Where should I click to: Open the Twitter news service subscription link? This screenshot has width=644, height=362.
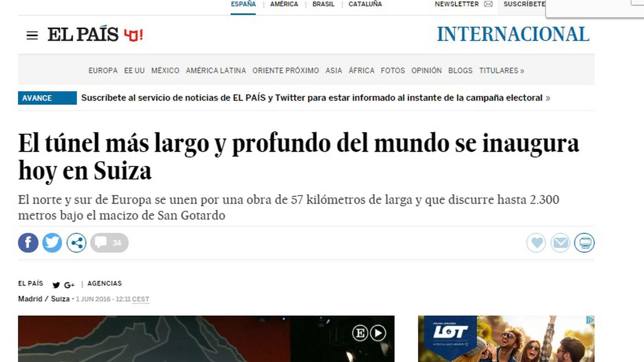(x=316, y=98)
